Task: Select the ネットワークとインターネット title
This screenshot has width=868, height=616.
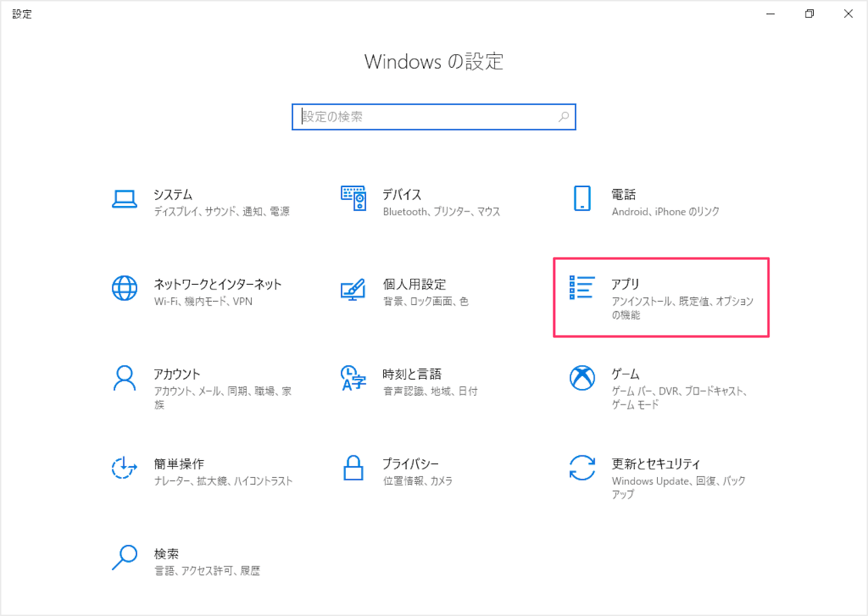Action: click(x=218, y=284)
